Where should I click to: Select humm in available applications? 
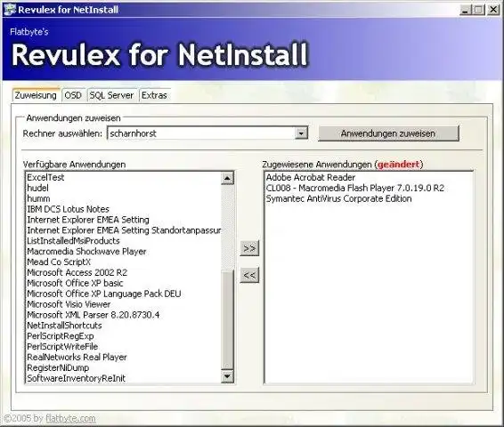click(123, 198)
